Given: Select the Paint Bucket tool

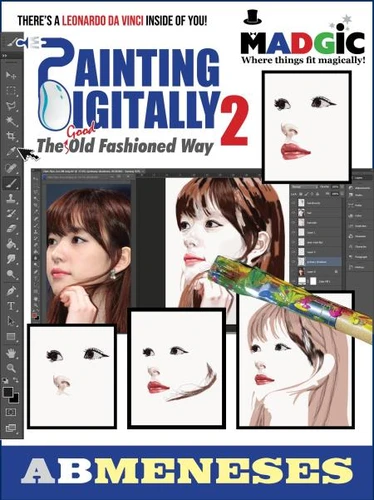Looking at the screenshot, I should click(11, 244).
